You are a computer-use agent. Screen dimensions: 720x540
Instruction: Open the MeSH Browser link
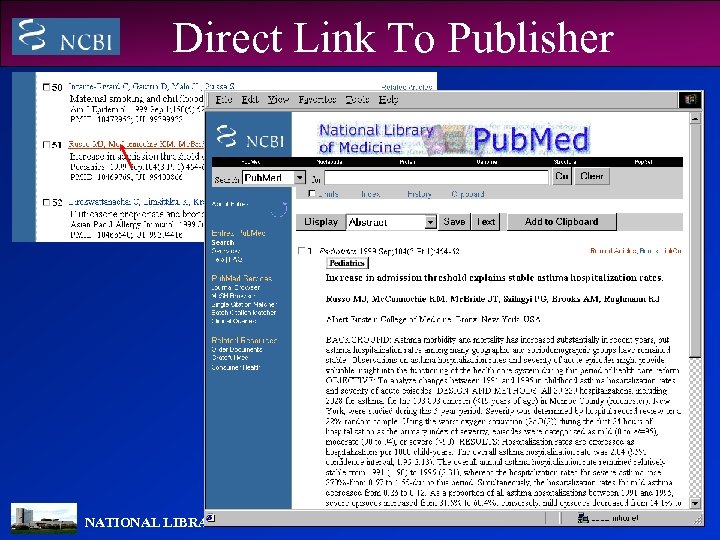click(x=233, y=296)
